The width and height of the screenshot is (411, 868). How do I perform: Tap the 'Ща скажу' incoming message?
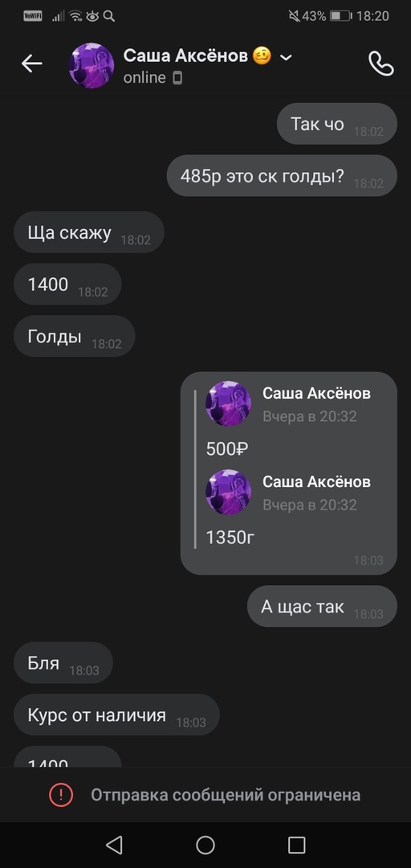(x=89, y=232)
